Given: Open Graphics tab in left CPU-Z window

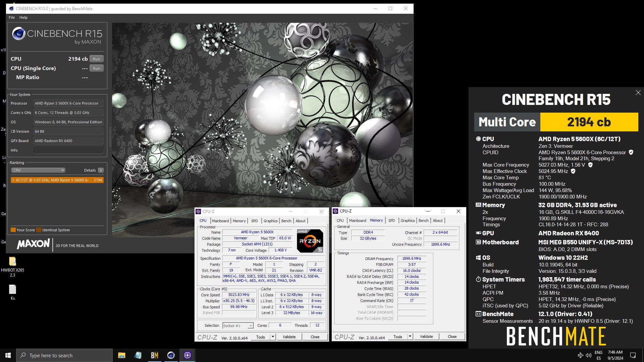Looking at the screenshot, I should tap(270, 221).
